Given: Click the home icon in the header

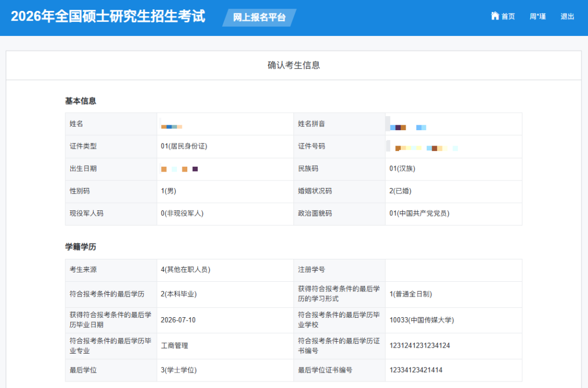Looking at the screenshot, I should point(495,16).
